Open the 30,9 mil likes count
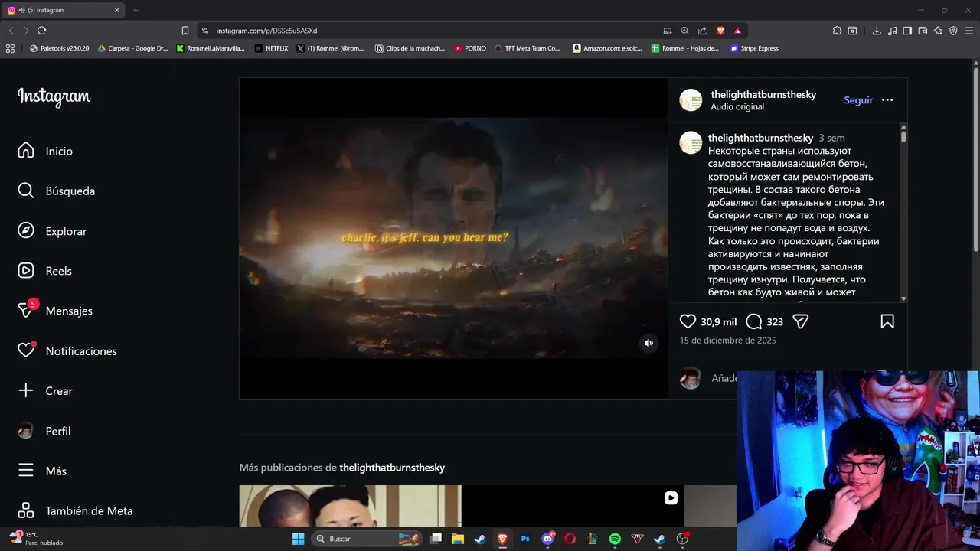This screenshot has width=980, height=551. click(718, 322)
